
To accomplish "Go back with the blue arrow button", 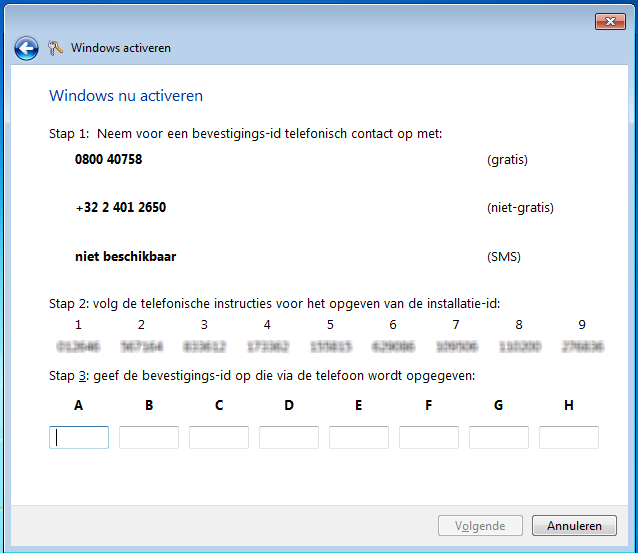I will pos(26,49).
